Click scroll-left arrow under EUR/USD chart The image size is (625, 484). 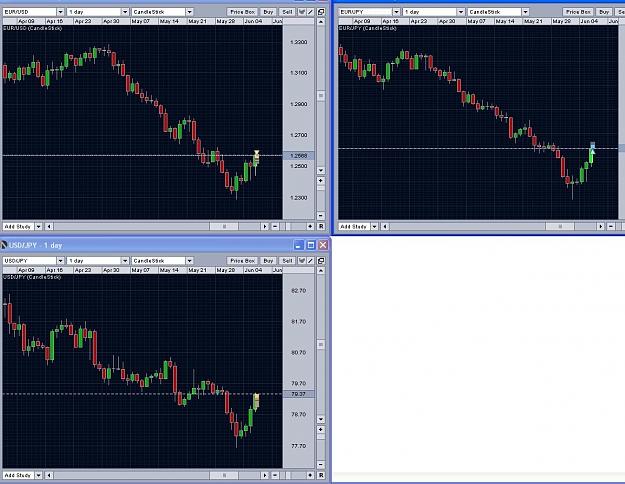click(49, 226)
